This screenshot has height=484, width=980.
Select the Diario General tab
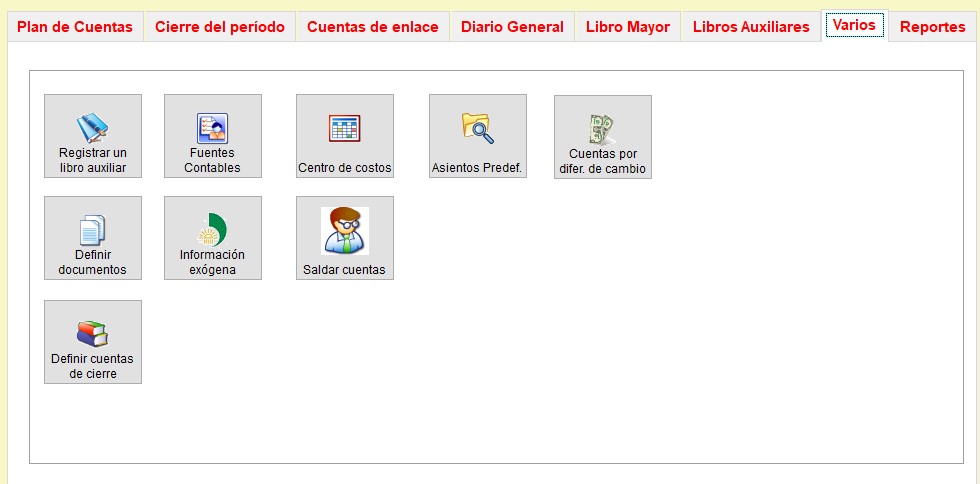pyautogui.click(x=512, y=27)
